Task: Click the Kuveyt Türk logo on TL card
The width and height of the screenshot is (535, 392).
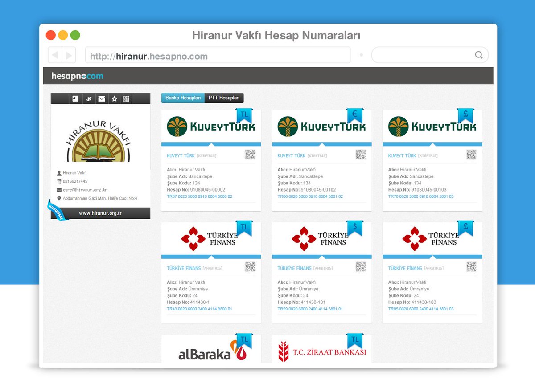Action: click(211, 126)
